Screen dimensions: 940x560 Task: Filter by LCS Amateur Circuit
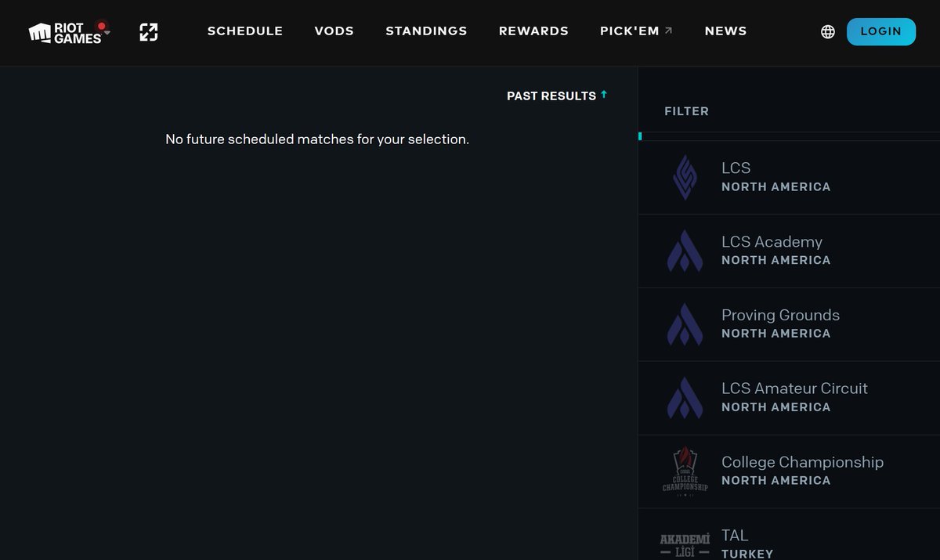pos(789,398)
